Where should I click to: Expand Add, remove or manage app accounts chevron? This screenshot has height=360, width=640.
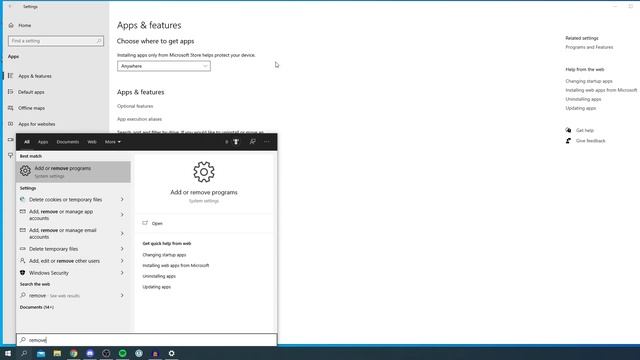[122, 215]
